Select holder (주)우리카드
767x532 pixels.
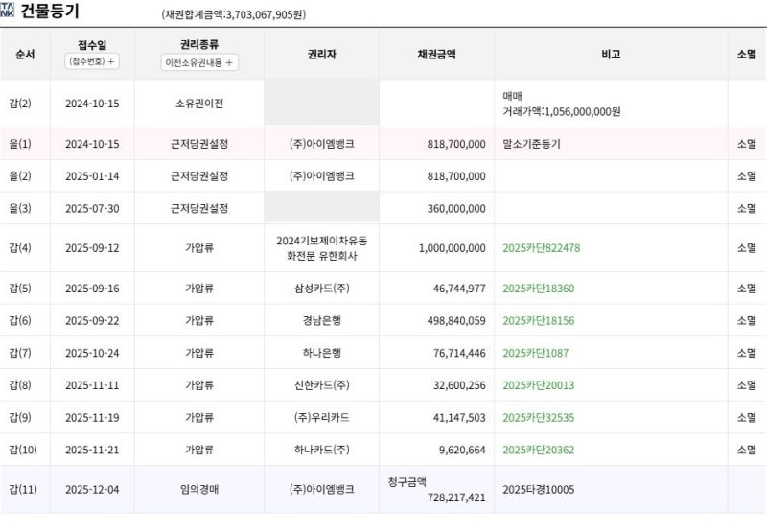click(x=321, y=417)
